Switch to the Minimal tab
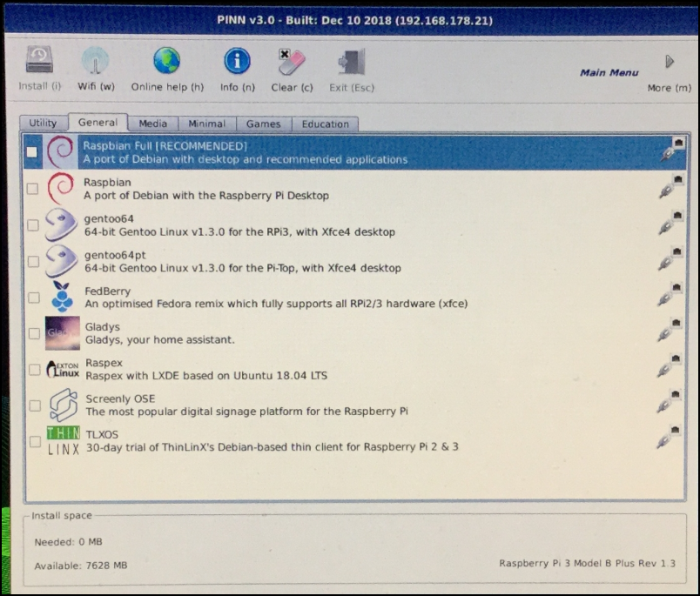Image resolution: width=700 pixels, height=596 pixels. pyautogui.click(x=206, y=124)
